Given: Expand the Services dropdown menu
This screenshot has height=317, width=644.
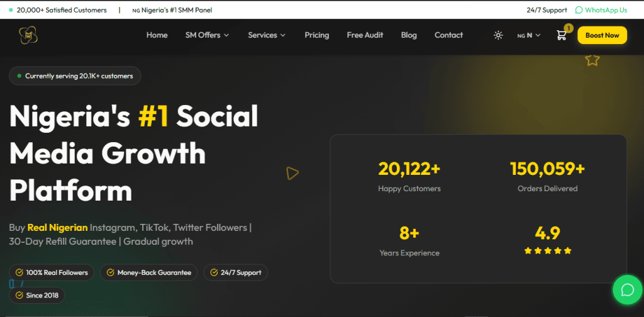Looking at the screenshot, I should (x=267, y=35).
